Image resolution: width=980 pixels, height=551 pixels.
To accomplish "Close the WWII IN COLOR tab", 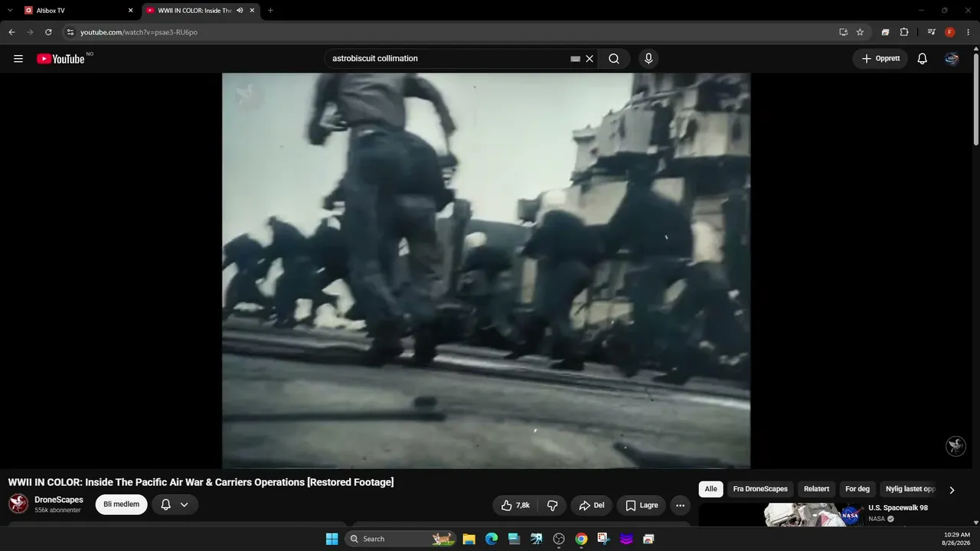I will point(252,11).
